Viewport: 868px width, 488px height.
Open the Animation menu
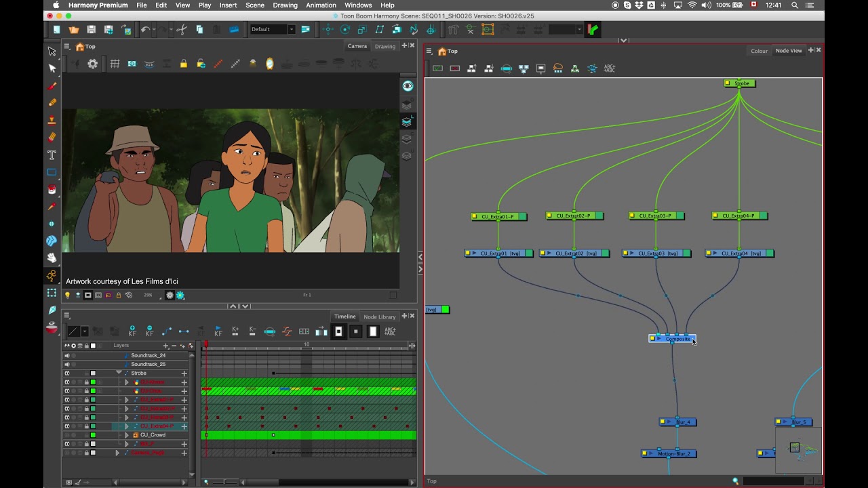[321, 5]
